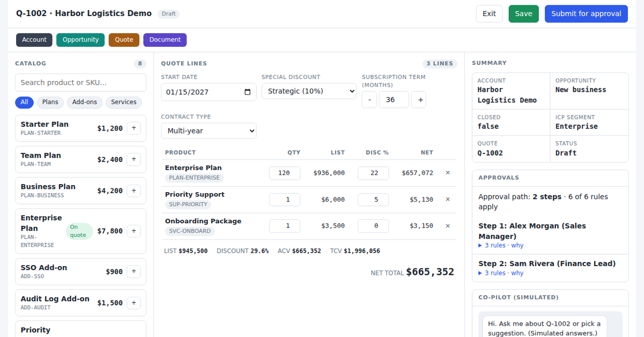
Task: Open the start date calendar picker icon
Action: pyautogui.click(x=247, y=92)
